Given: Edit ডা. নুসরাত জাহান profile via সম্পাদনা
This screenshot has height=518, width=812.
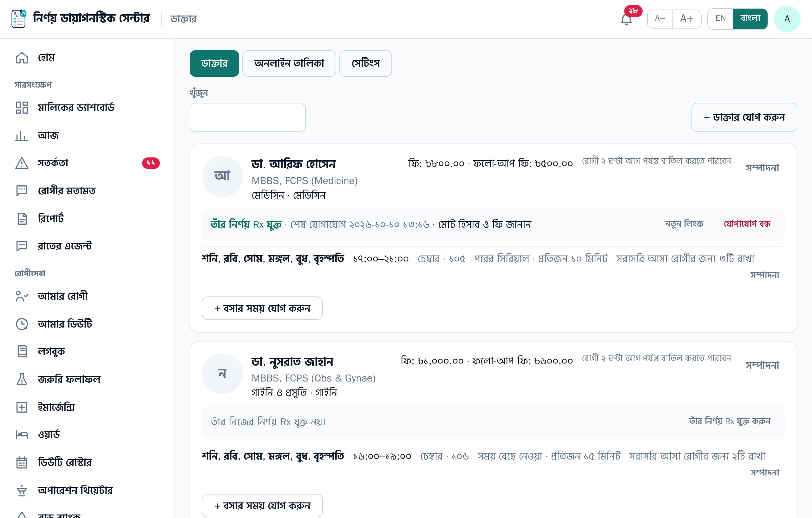Looking at the screenshot, I should point(762,365).
